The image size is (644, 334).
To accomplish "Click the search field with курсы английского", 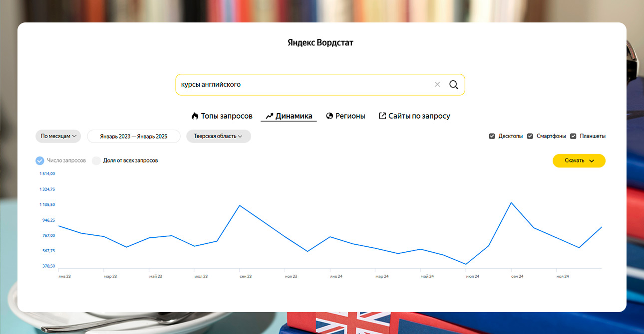I will click(x=300, y=85).
